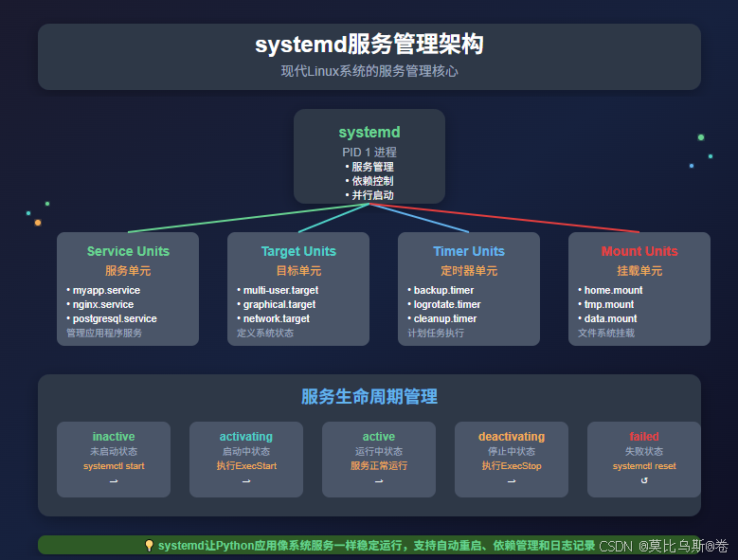Select the activating state label
Viewport: 738px width, 560px height.
(x=246, y=437)
